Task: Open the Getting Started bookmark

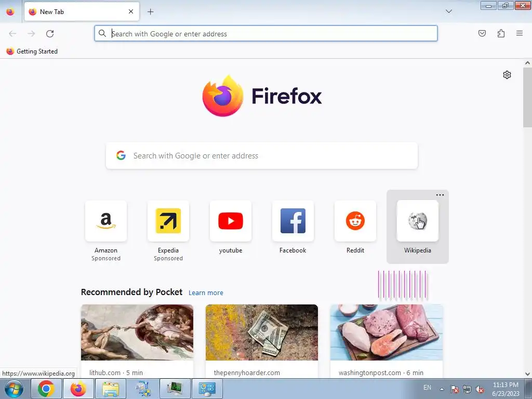Action: 32,51
